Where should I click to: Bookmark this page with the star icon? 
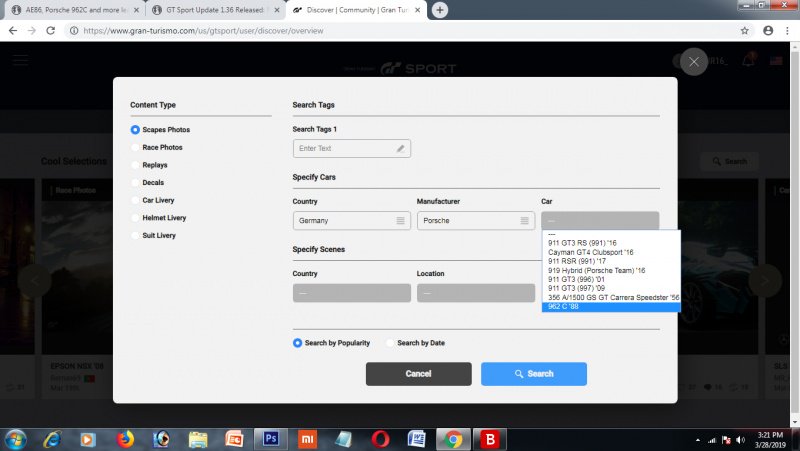pyautogui.click(x=745, y=31)
